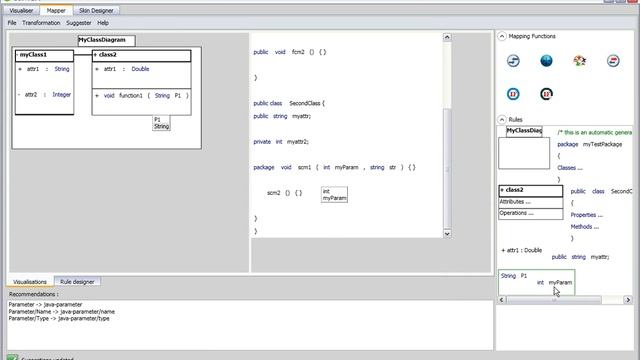
Task: Click 'Methods ...' in the Rules panel
Action: point(584,227)
